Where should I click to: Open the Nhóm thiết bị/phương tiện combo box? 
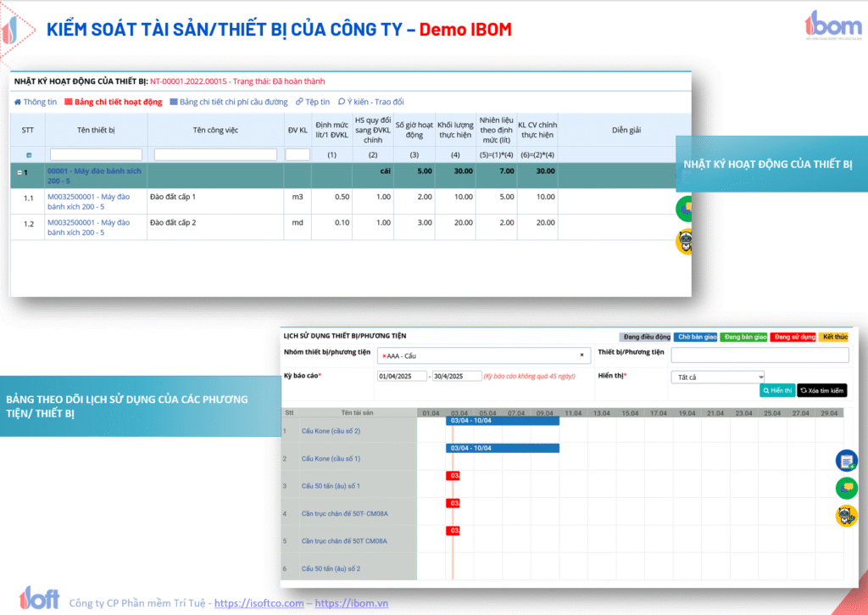point(483,355)
